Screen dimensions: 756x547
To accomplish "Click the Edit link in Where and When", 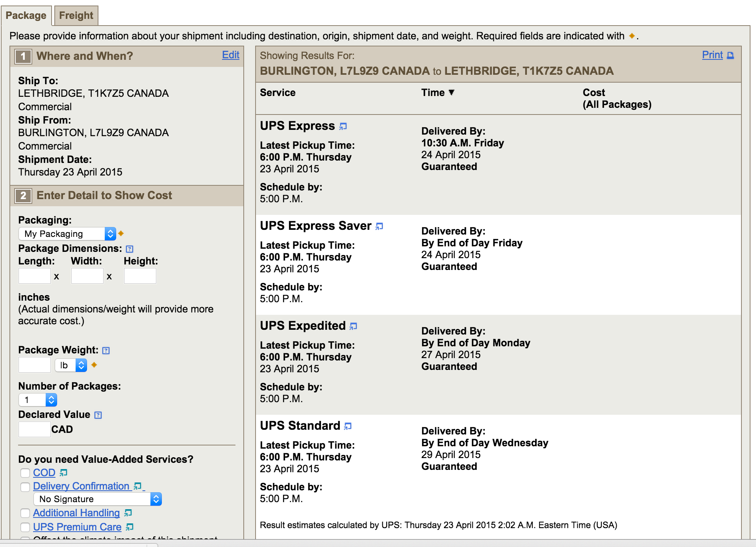I will [230, 55].
